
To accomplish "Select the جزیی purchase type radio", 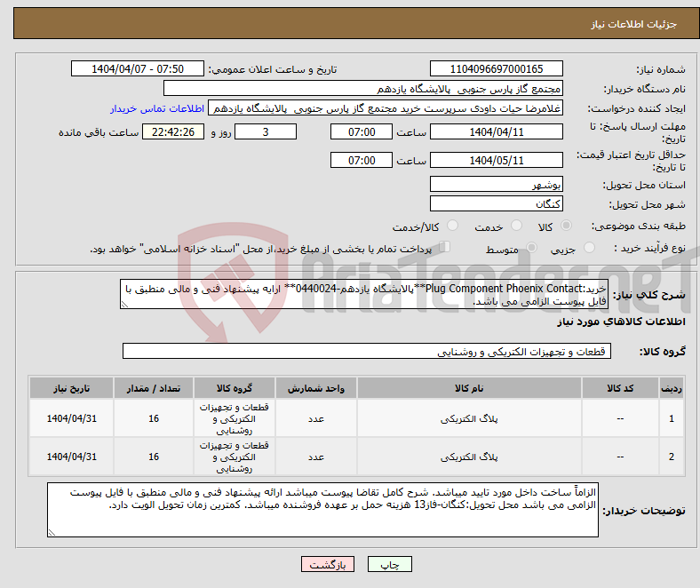I will [x=589, y=247].
